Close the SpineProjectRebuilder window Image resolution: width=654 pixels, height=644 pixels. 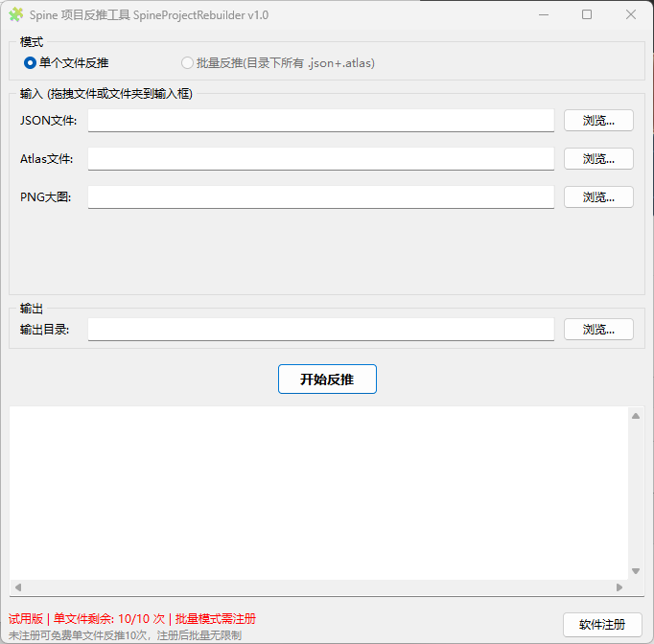(631, 14)
